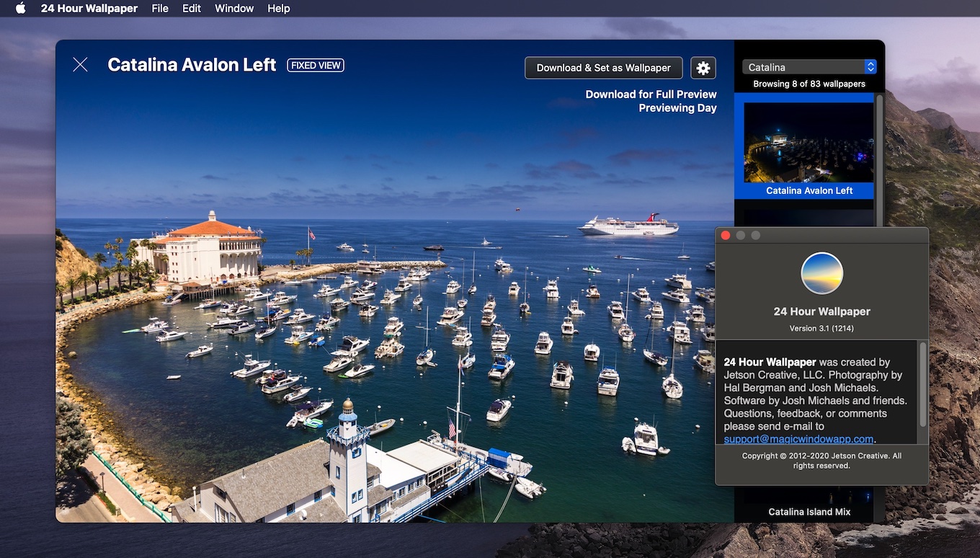Open the Apple menu
Screen dimensions: 980x558
pos(20,9)
